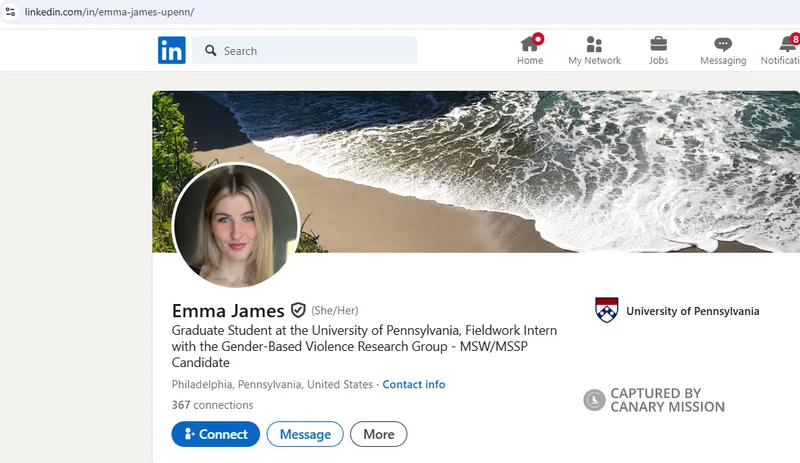Open the Contact info link
800x463 pixels.
coord(413,384)
